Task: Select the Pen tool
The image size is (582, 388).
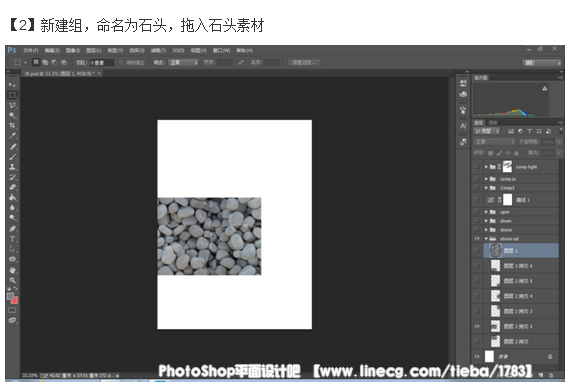Action: (x=12, y=229)
